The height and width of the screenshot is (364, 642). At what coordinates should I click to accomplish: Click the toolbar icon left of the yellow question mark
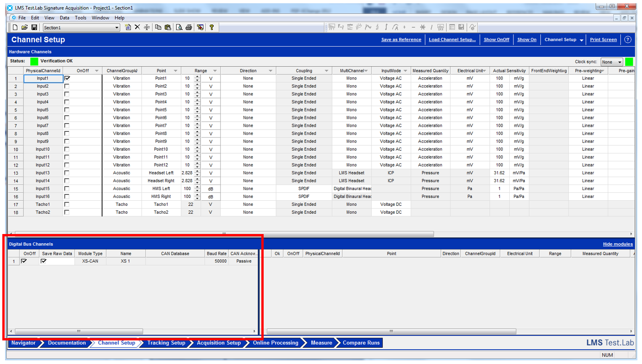[x=200, y=27]
